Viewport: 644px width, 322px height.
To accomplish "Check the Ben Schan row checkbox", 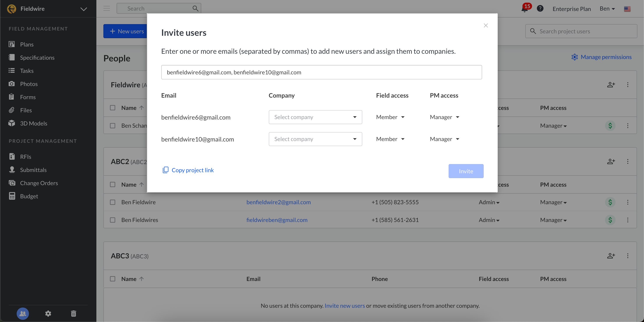I will pos(113,125).
